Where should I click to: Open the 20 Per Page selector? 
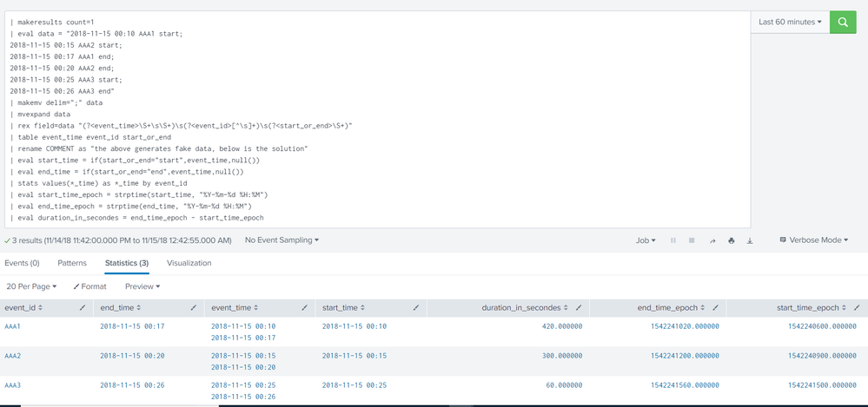click(x=31, y=286)
